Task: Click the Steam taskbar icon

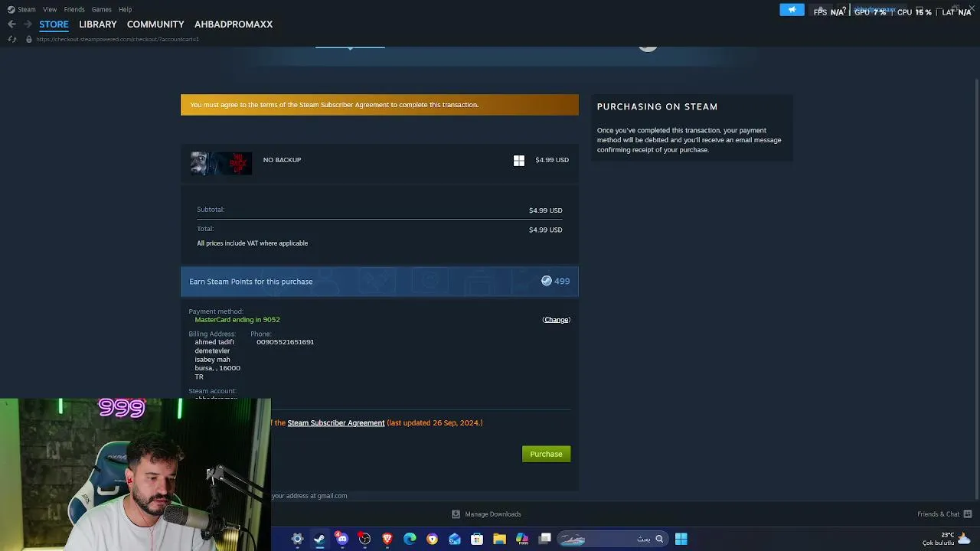Action: [x=319, y=539]
